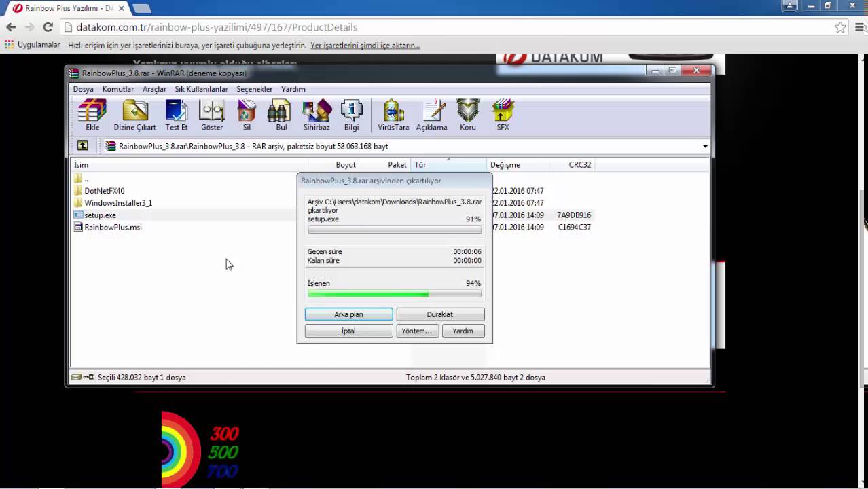Open the Chrome menu hamburger icon
This screenshot has height=489, width=868.
click(858, 27)
